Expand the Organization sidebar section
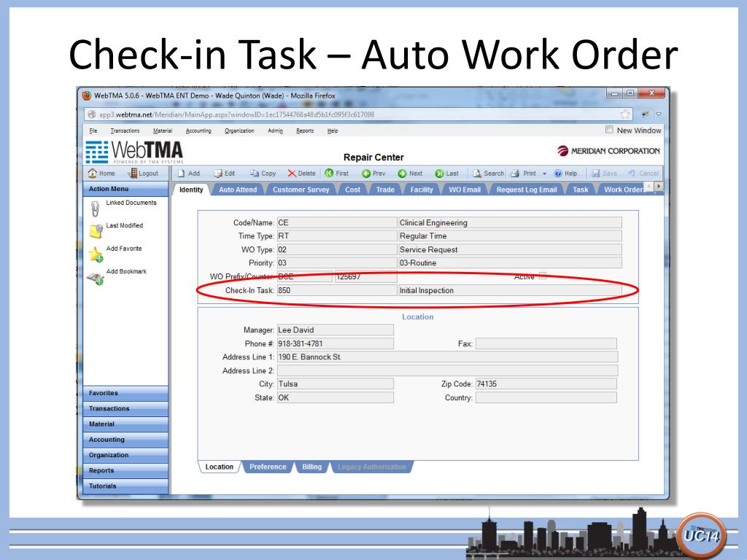The image size is (747, 560). 125,455
